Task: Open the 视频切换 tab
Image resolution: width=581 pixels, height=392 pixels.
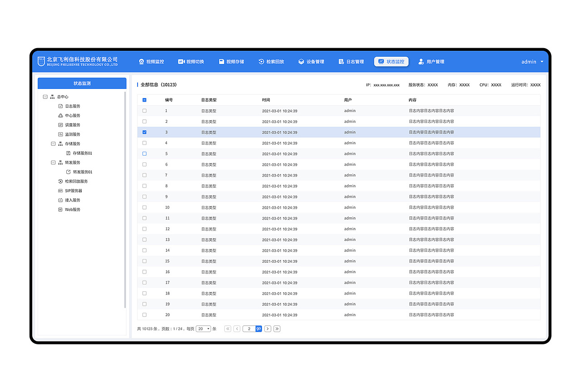Action: click(191, 62)
